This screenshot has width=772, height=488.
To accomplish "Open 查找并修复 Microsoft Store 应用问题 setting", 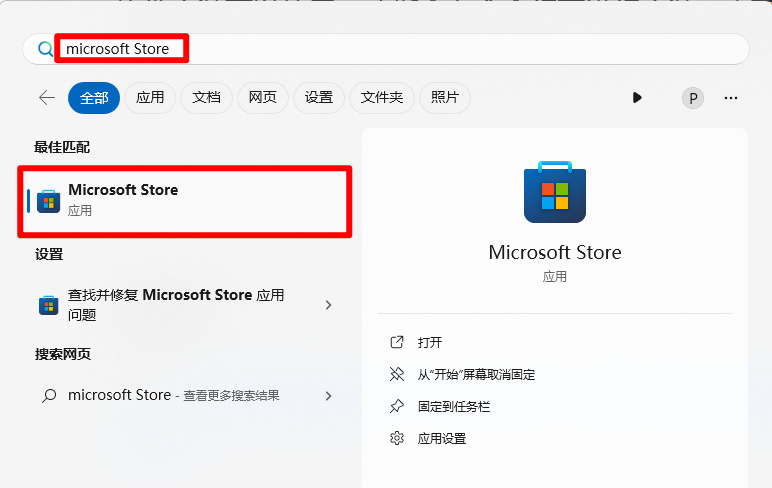I will [x=185, y=305].
